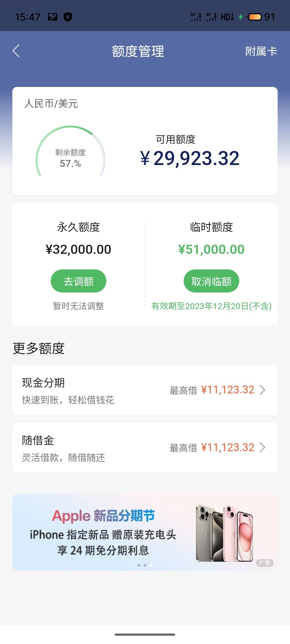Screen dimensions: 290x644
Task: Tap the iPhone image in the ad banner
Action: point(224,533)
